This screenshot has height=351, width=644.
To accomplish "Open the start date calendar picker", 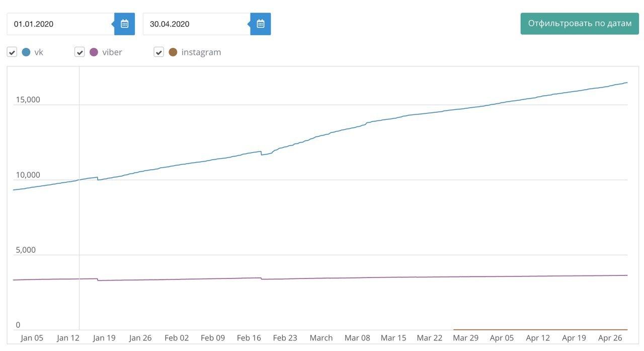I will tap(124, 24).
